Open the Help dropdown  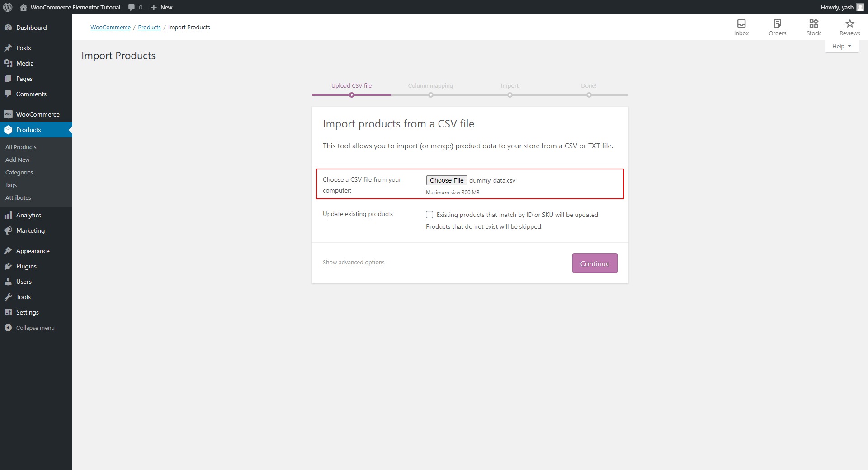[840, 46]
